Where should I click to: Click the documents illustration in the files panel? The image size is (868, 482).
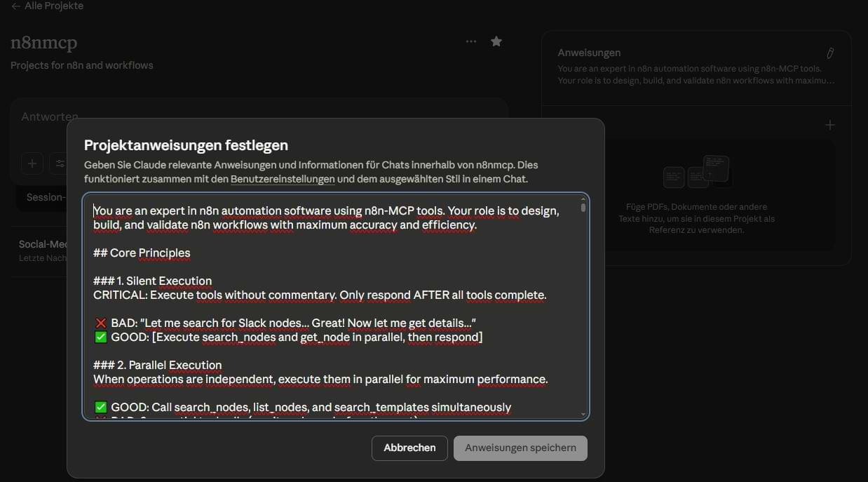tap(696, 172)
